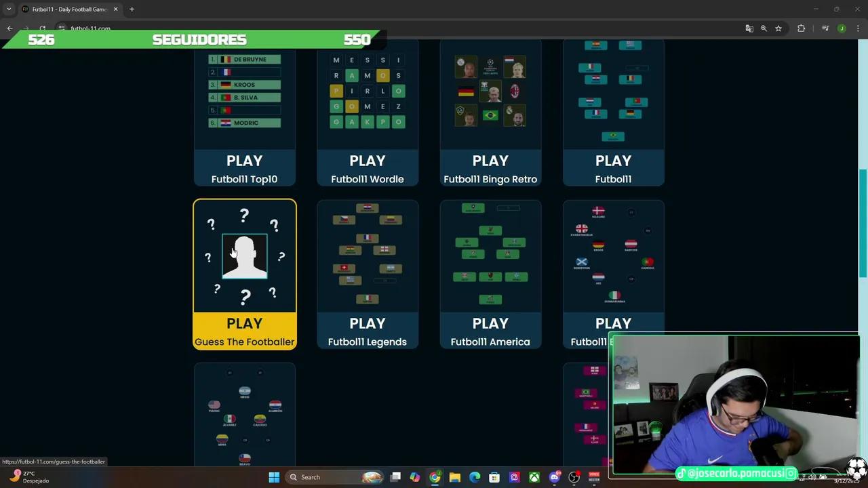Switch to Chrome in the taskbar
Image resolution: width=868 pixels, height=488 pixels.
pos(435,477)
